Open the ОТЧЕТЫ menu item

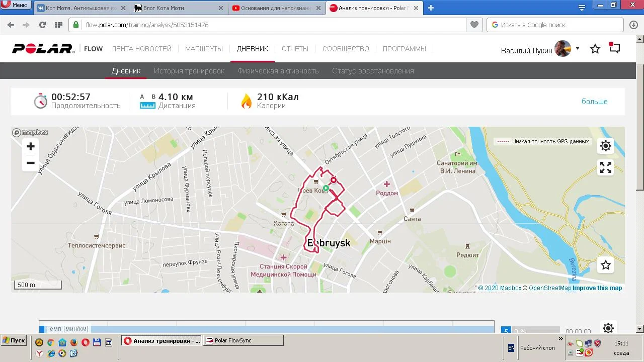(295, 49)
